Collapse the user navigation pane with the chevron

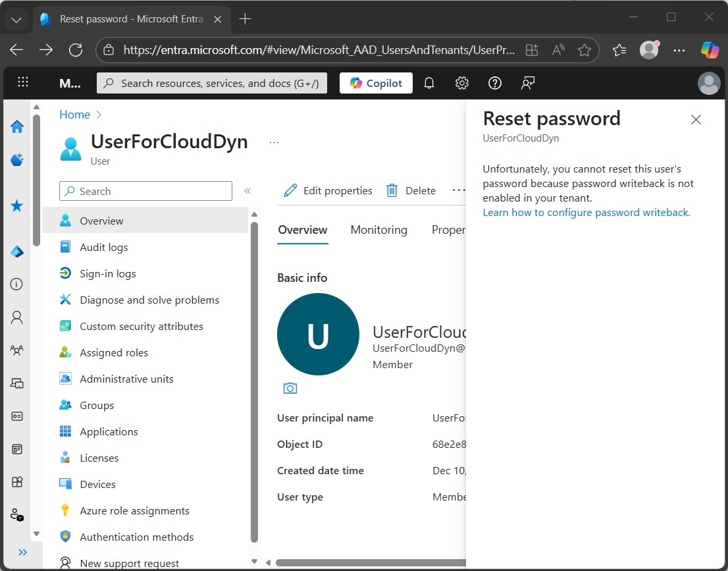(x=248, y=191)
